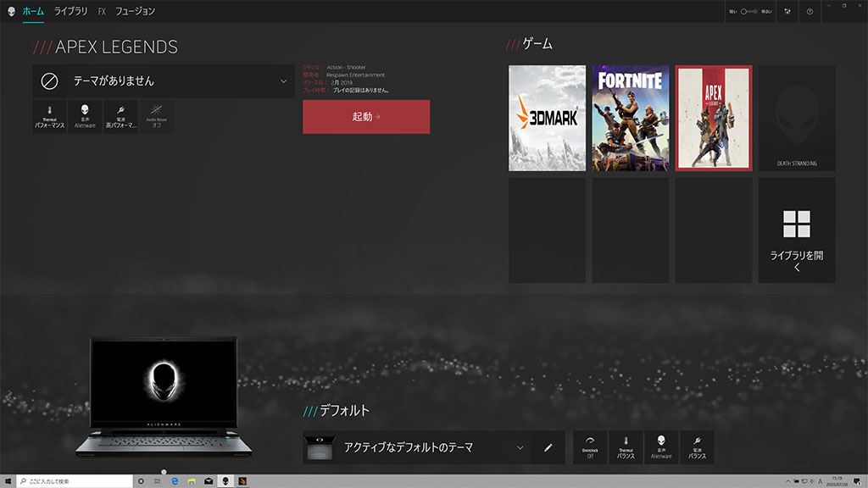Select the 電源 高パフォーマンス power tile
This screenshot has width=868, height=488.
[x=120, y=117]
